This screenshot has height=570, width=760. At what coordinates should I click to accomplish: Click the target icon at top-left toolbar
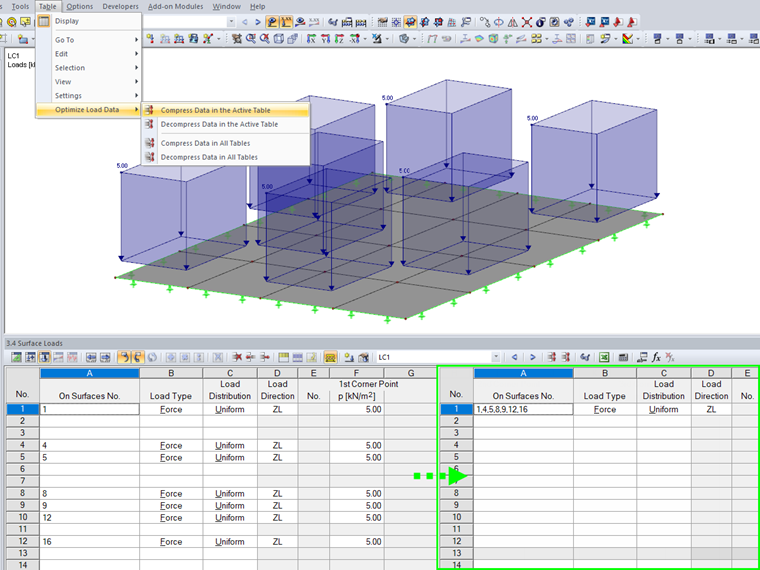pos(12,22)
